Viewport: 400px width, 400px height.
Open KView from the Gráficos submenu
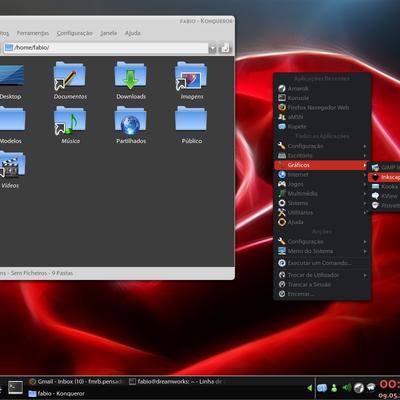coord(385,196)
